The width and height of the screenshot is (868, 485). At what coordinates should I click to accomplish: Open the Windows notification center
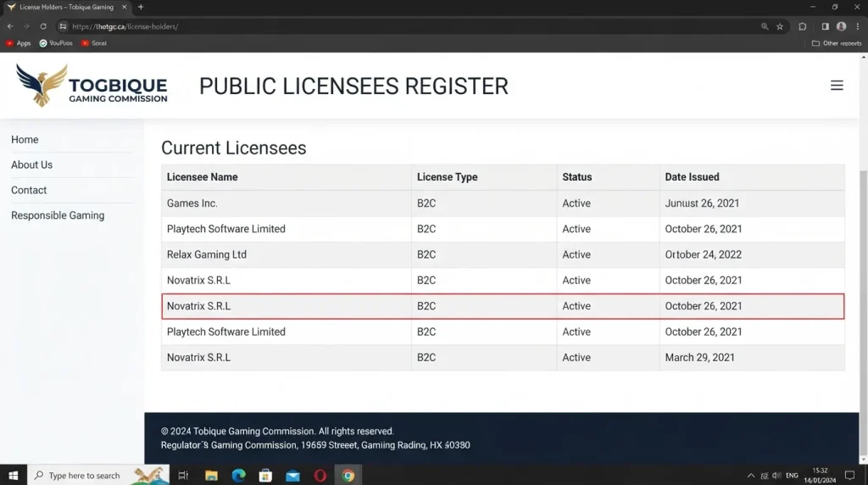point(849,475)
